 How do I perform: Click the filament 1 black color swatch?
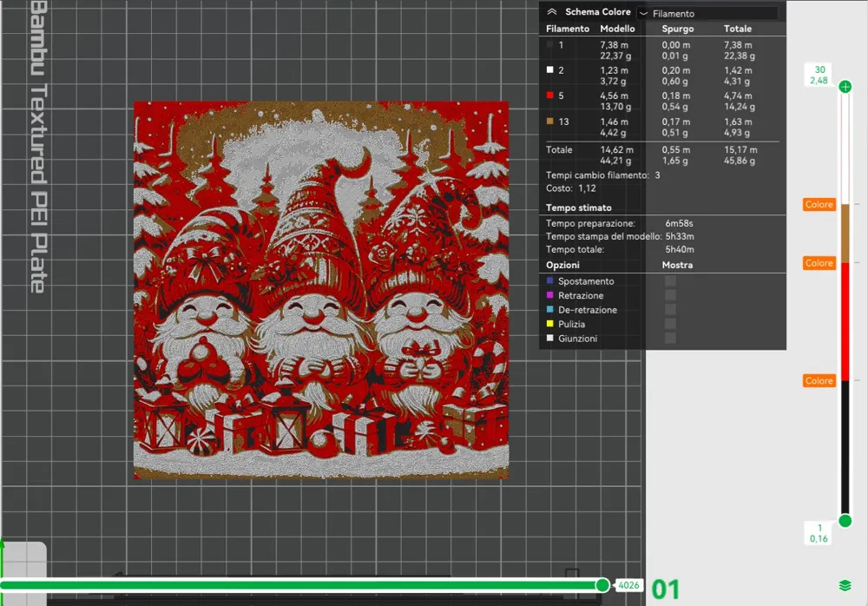549,45
